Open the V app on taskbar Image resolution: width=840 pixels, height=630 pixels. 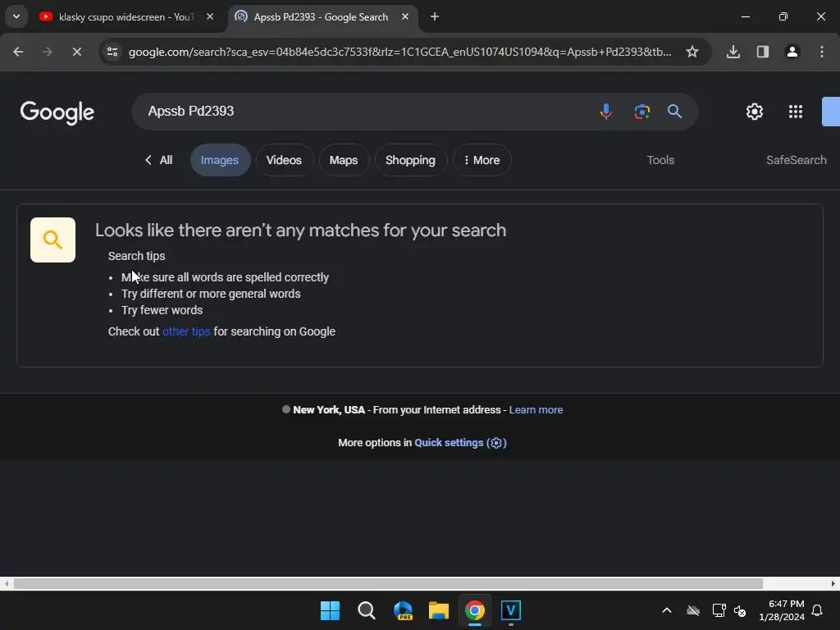tap(511, 610)
